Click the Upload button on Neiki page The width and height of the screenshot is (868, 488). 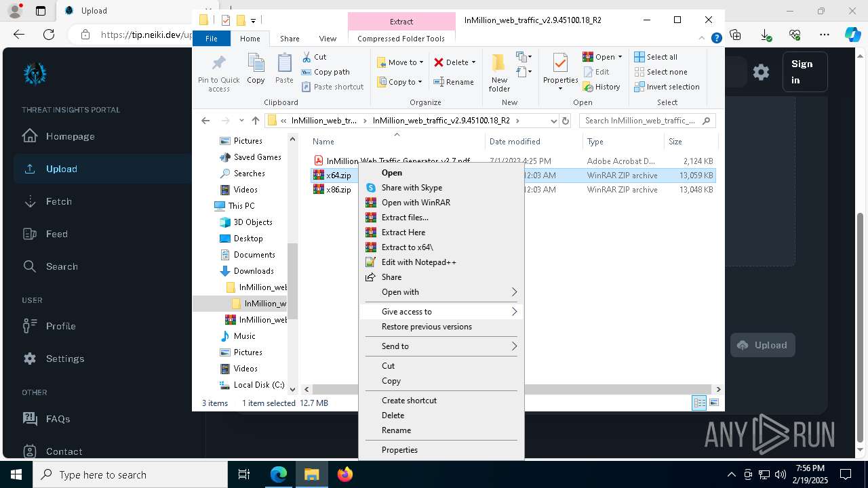(762, 345)
